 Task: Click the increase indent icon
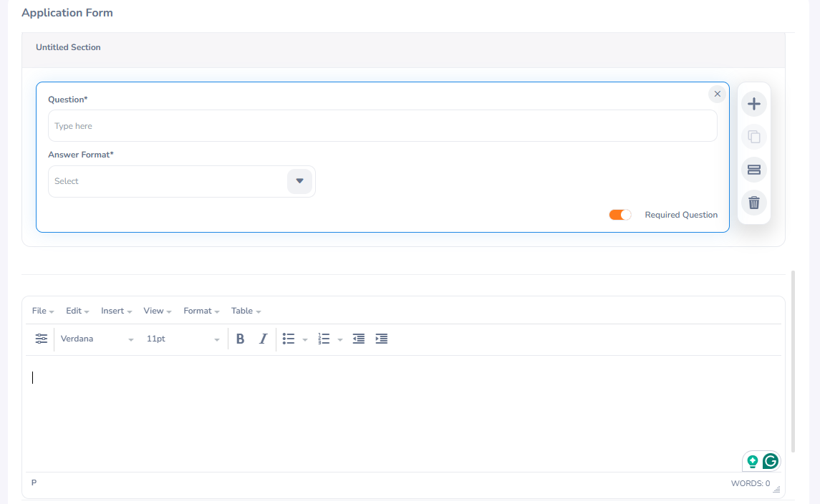(x=382, y=339)
